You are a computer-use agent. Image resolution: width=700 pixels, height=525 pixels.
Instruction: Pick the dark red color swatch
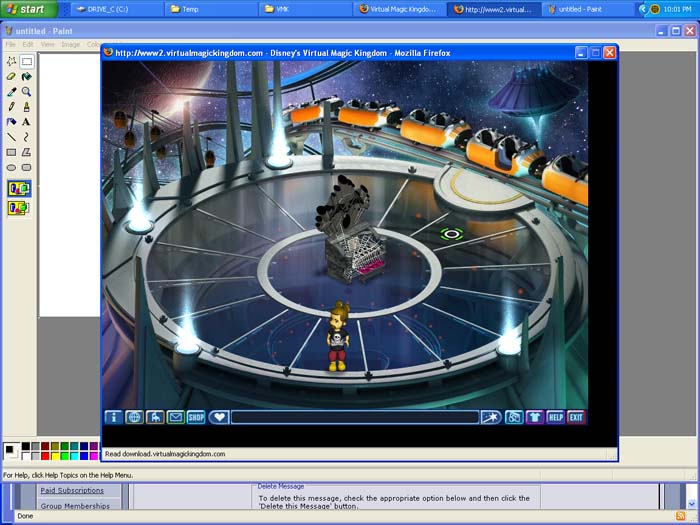[x=45, y=446]
